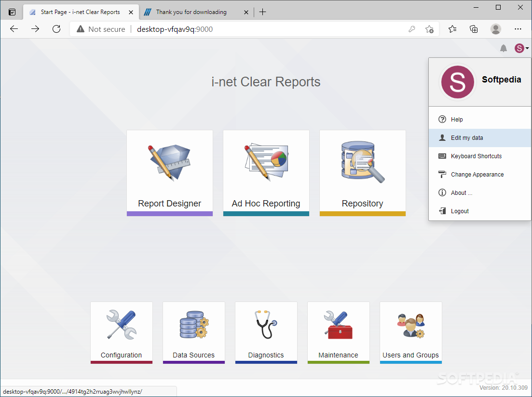Click the notifications bell icon

[504, 49]
